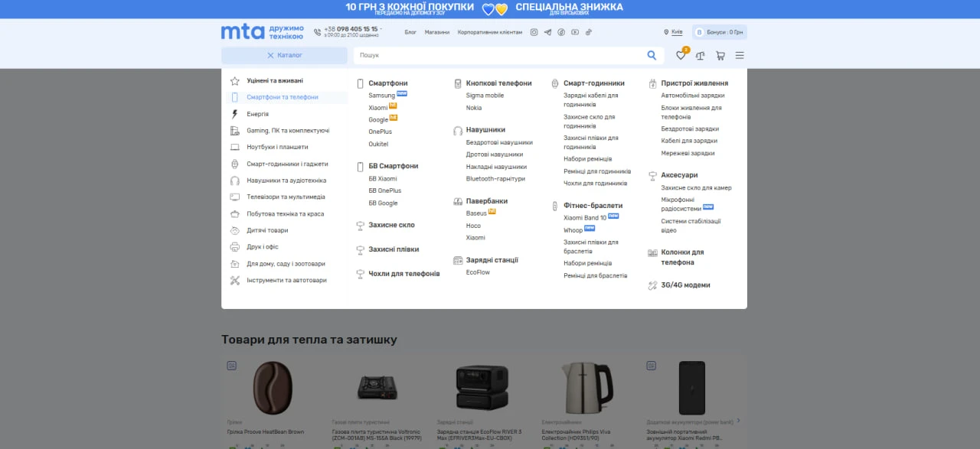Go to Xiaomi Band 10 link
Image resolution: width=980 pixels, height=449 pixels.
585,218
